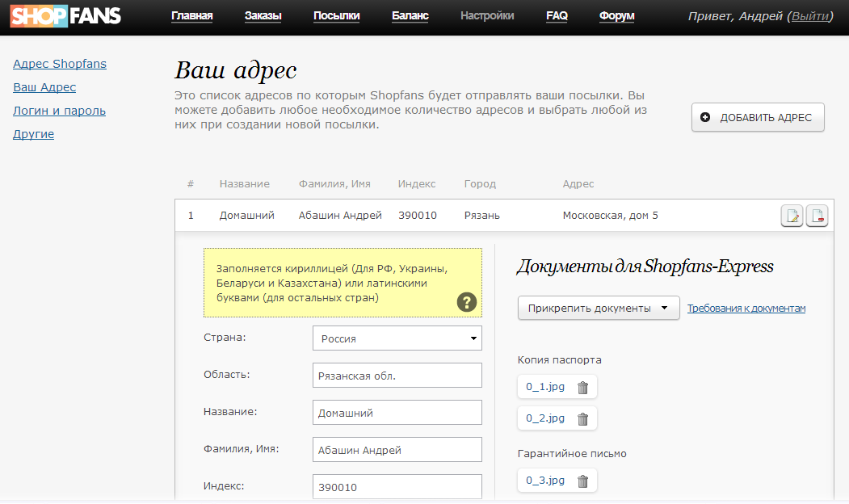
Task: Open the Прикрепить документы dropdown
Action: pos(598,308)
